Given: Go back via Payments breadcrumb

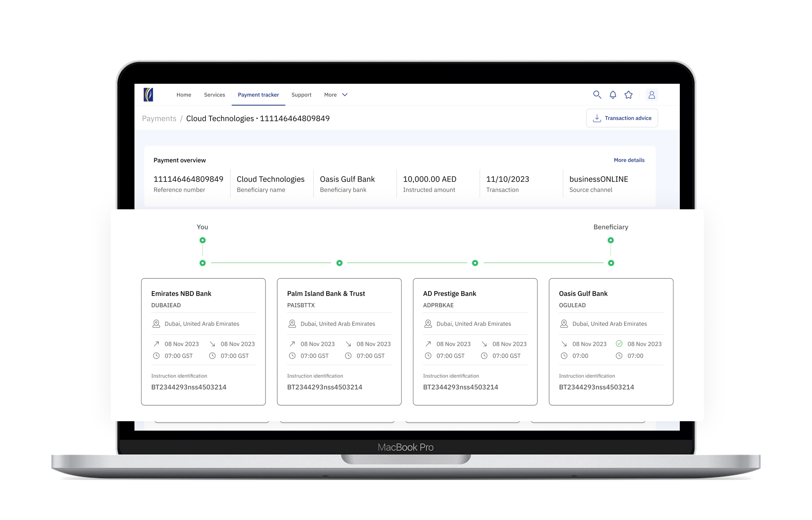Looking at the screenshot, I should [x=159, y=119].
